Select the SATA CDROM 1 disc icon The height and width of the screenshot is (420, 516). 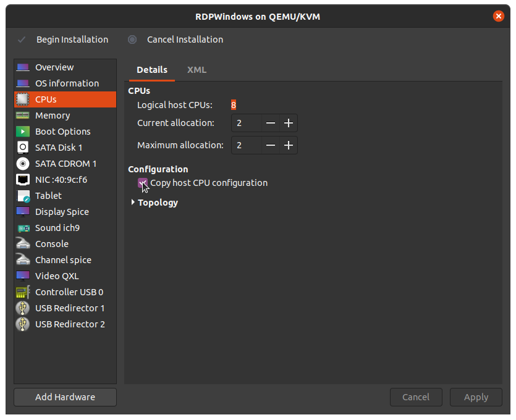(23, 164)
